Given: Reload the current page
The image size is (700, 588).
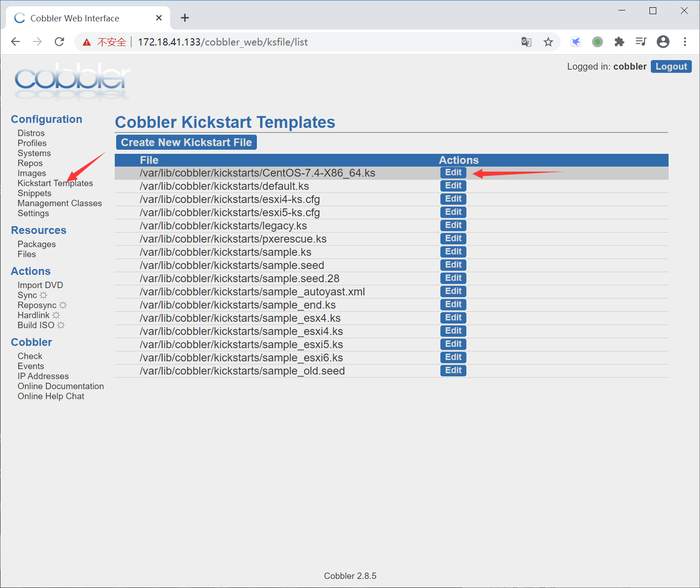Looking at the screenshot, I should [x=59, y=42].
